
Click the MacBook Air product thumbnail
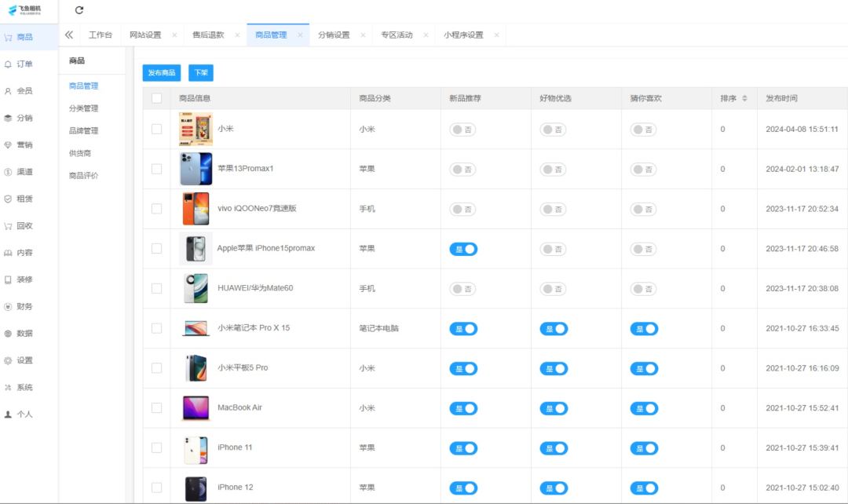click(x=196, y=408)
